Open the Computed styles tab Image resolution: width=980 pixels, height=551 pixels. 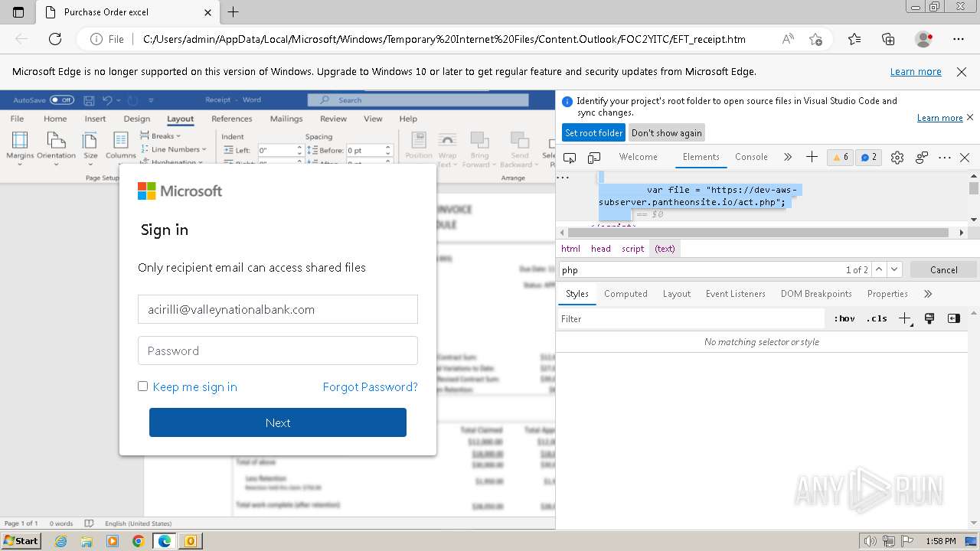tap(626, 294)
